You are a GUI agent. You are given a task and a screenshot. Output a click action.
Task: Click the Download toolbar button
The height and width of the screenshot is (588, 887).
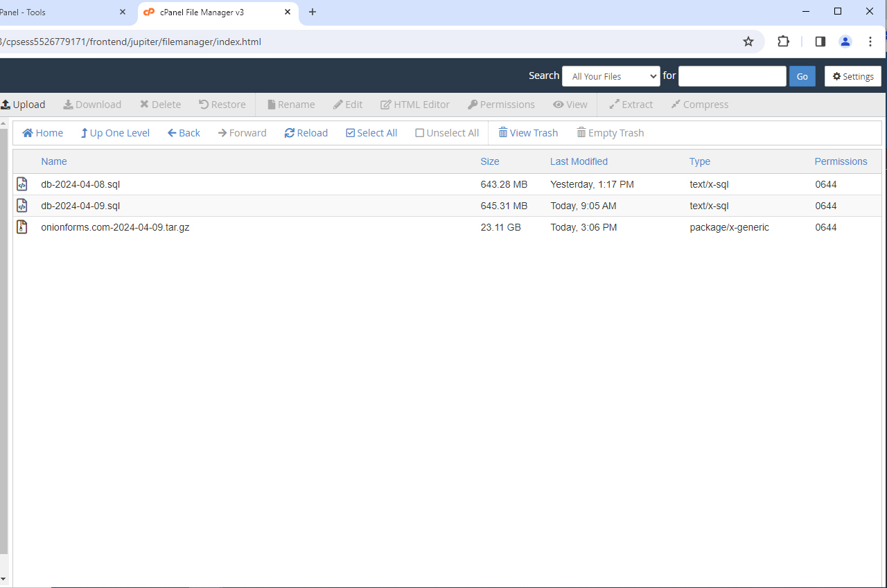92,105
